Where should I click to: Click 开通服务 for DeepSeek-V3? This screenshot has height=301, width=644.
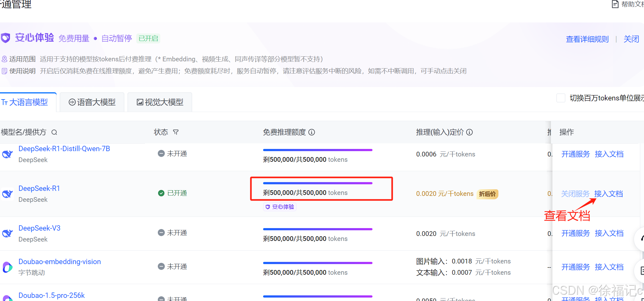tap(576, 233)
